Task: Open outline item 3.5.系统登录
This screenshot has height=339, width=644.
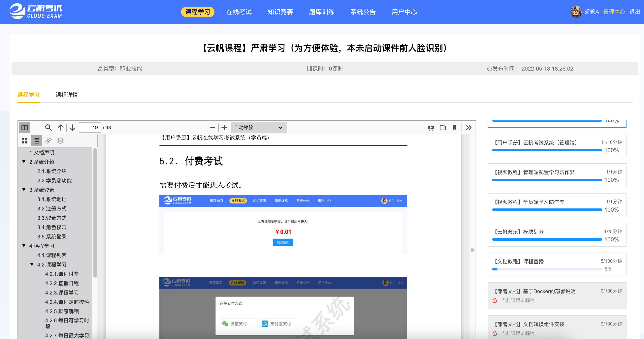Action: [x=52, y=236]
